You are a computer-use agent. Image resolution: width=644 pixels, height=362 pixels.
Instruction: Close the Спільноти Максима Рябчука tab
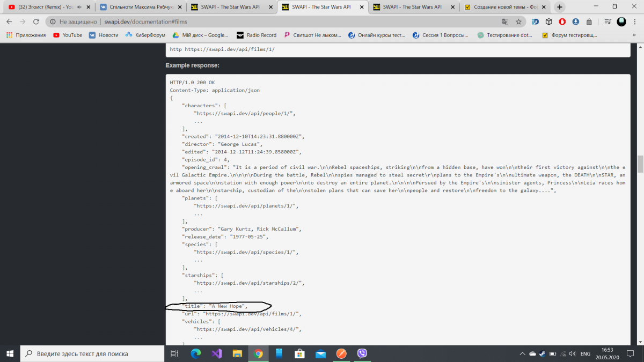point(179,7)
